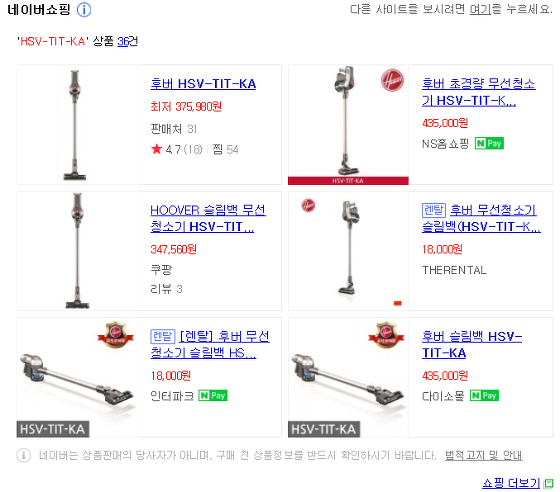Click the Naver Shopping info icon

(84, 10)
